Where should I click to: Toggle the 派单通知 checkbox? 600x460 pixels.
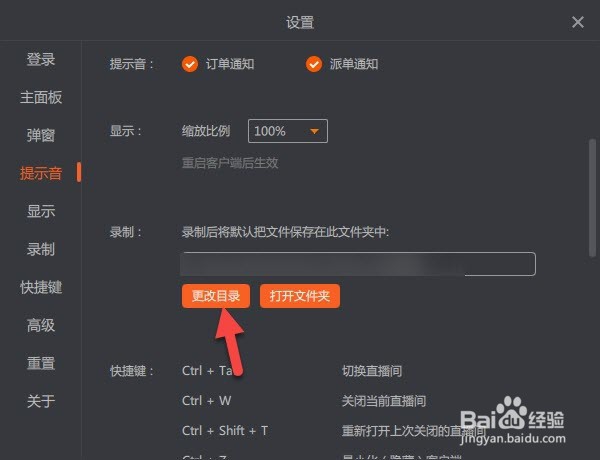coord(314,64)
